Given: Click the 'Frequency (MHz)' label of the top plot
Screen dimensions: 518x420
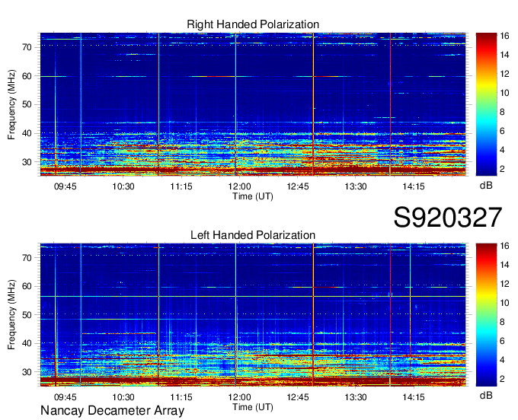Looking at the screenshot, I should pyautogui.click(x=11, y=104).
